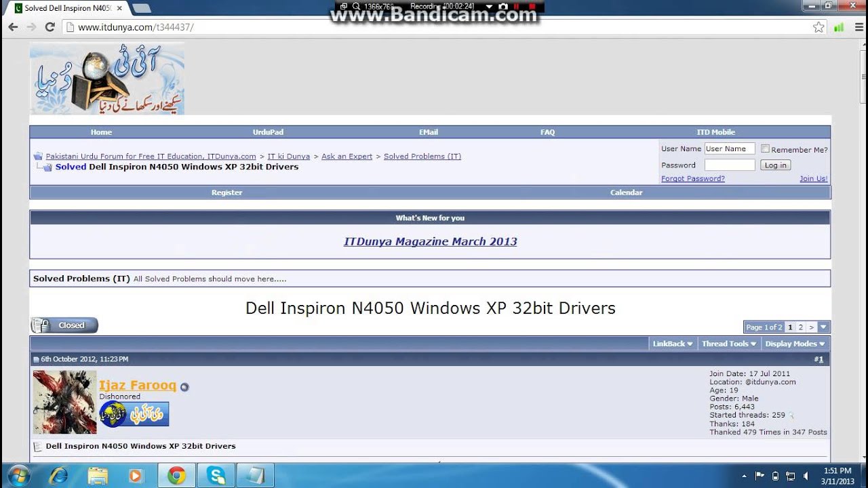
Task: Click the Solved Problems (IT) forum heading
Action: click(x=81, y=279)
